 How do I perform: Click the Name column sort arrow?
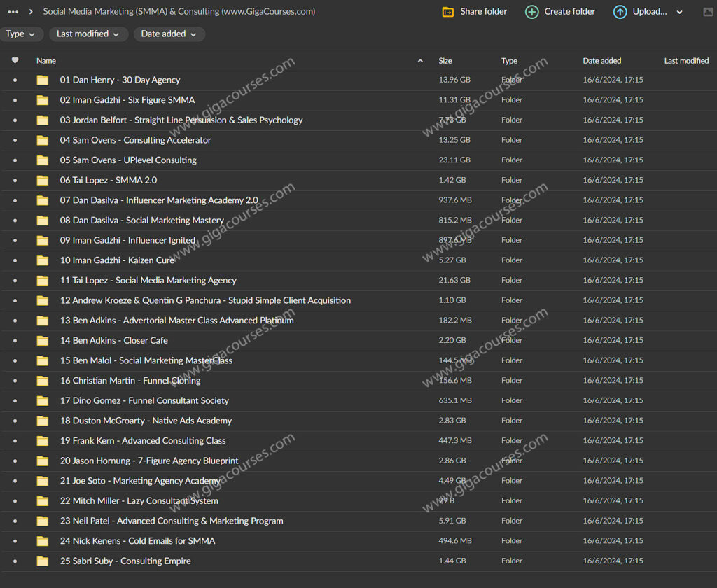point(420,61)
